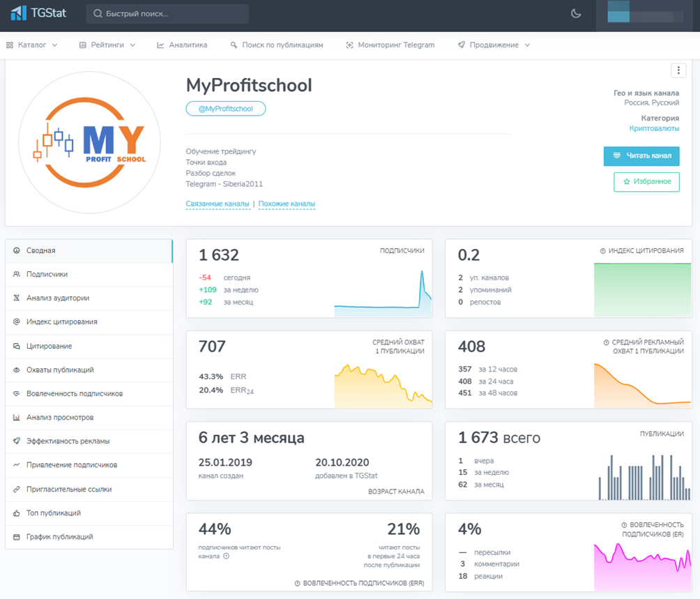Go to Поиск по публикациям
The height and width of the screenshot is (599, 700).
coord(277,45)
